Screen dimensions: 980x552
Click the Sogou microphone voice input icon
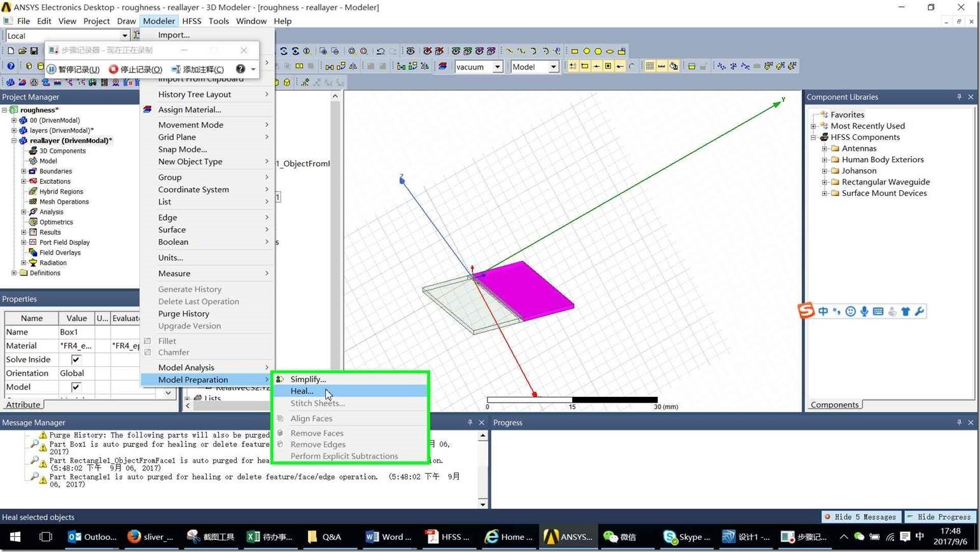864,311
